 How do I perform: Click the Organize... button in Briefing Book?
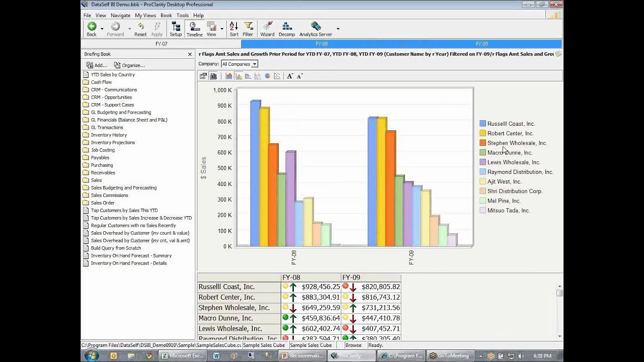pyautogui.click(x=129, y=65)
